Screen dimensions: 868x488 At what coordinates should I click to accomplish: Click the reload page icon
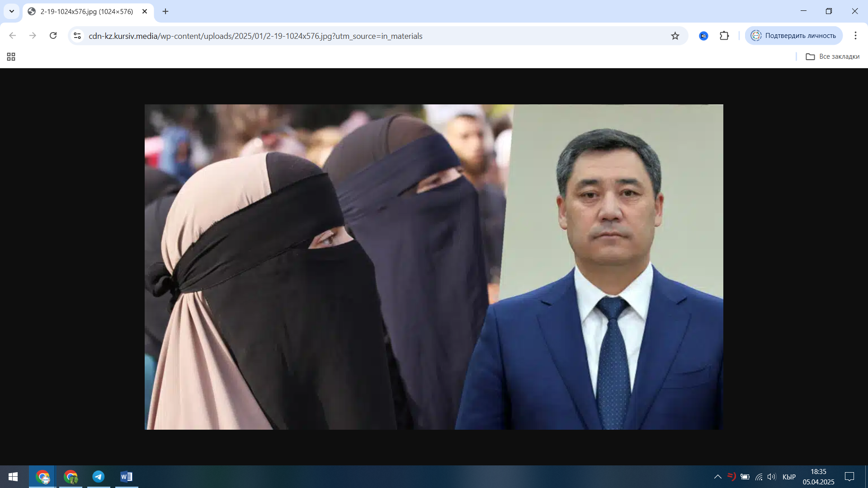tap(53, 36)
